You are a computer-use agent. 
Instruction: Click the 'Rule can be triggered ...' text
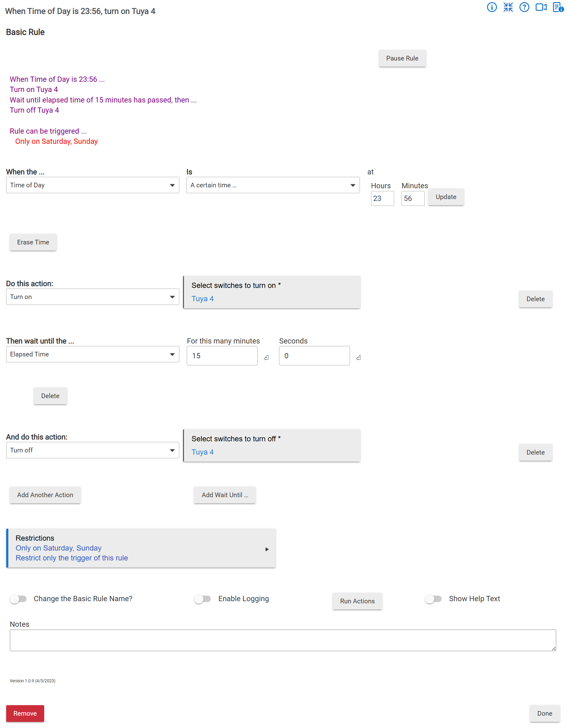point(48,131)
